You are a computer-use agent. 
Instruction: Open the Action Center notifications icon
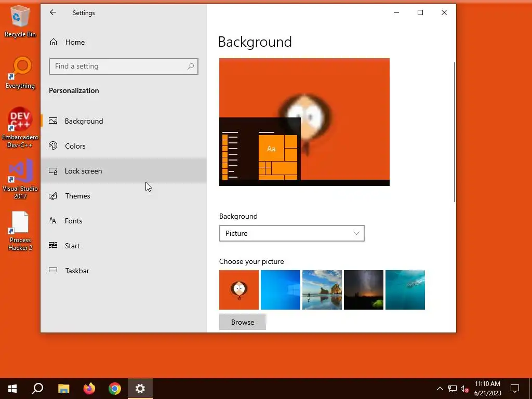(x=515, y=389)
